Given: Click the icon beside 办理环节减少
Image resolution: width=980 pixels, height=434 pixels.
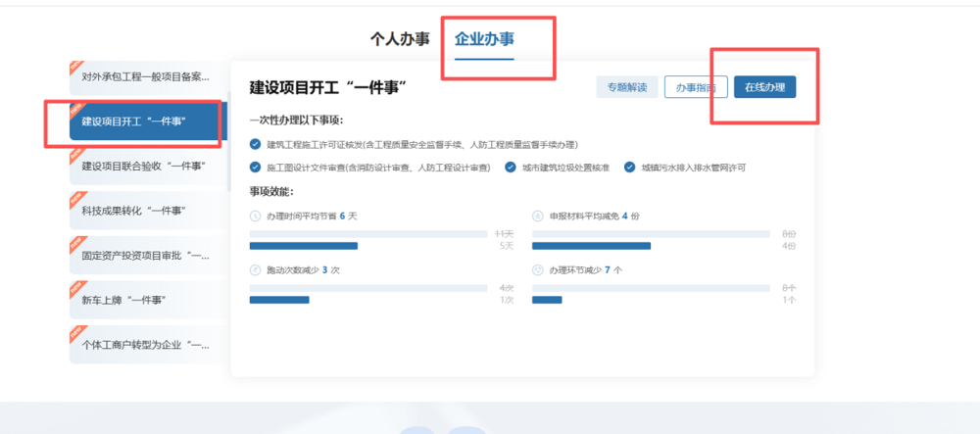Looking at the screenshot, I should 537,270.
